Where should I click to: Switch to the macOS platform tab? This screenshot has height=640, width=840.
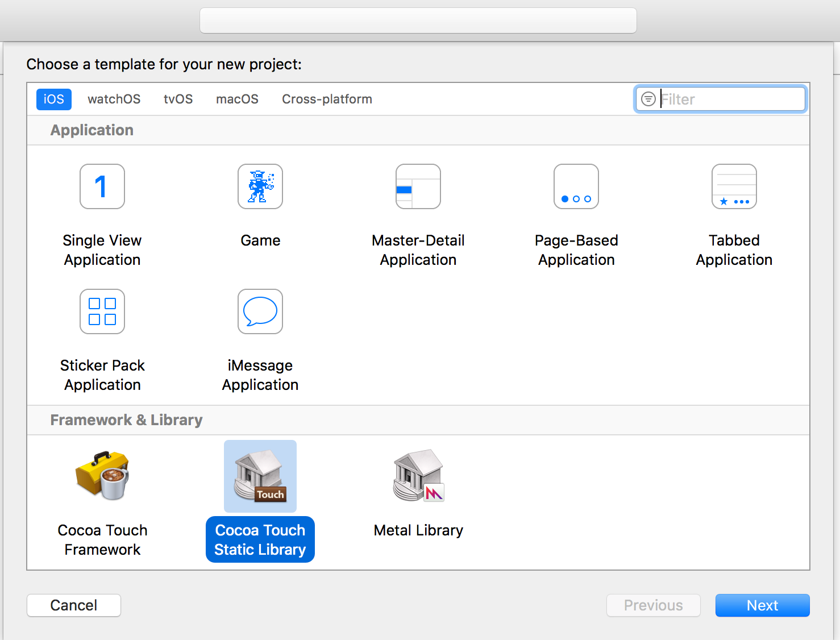click(237, 99)
